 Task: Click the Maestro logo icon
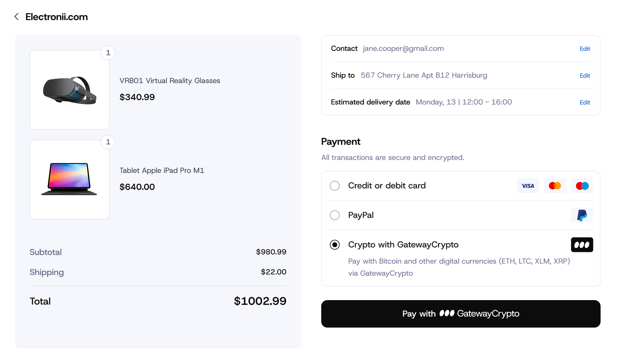coord(582,186)
